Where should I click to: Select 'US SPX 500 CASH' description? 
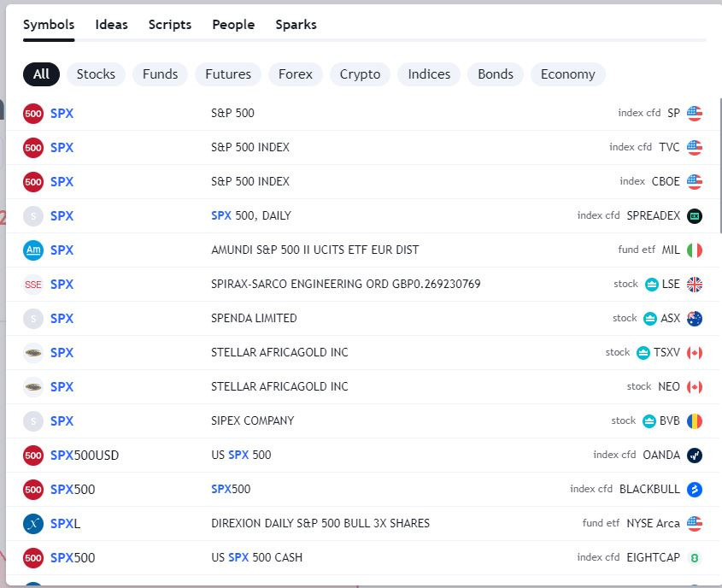tap(256, 557)
